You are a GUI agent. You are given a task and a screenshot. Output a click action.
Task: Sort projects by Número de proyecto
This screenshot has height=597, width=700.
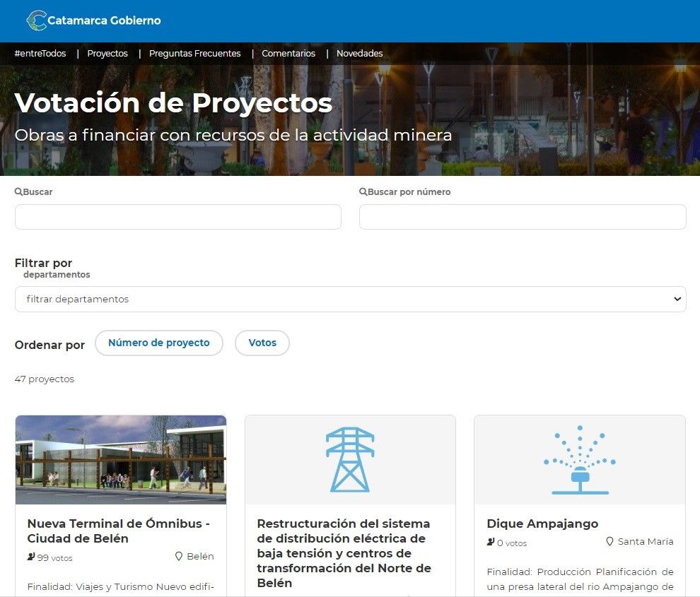[159, 343]
